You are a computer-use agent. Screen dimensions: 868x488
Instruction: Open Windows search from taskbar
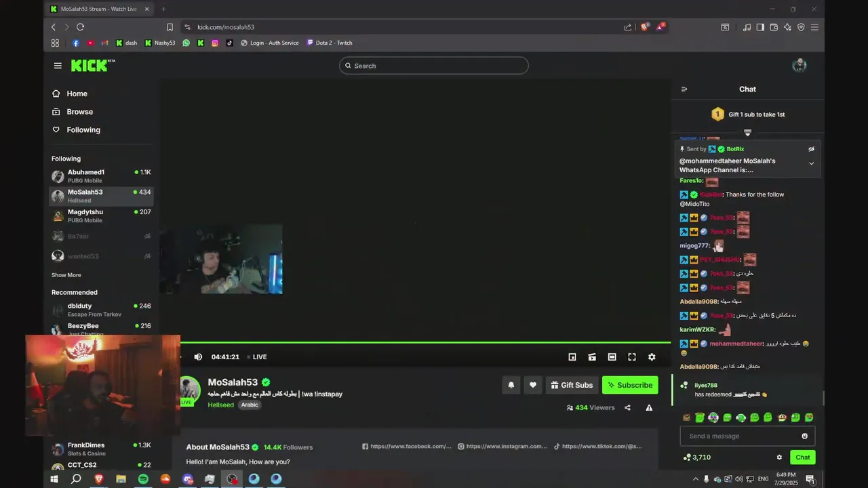(x=76, y=479)
